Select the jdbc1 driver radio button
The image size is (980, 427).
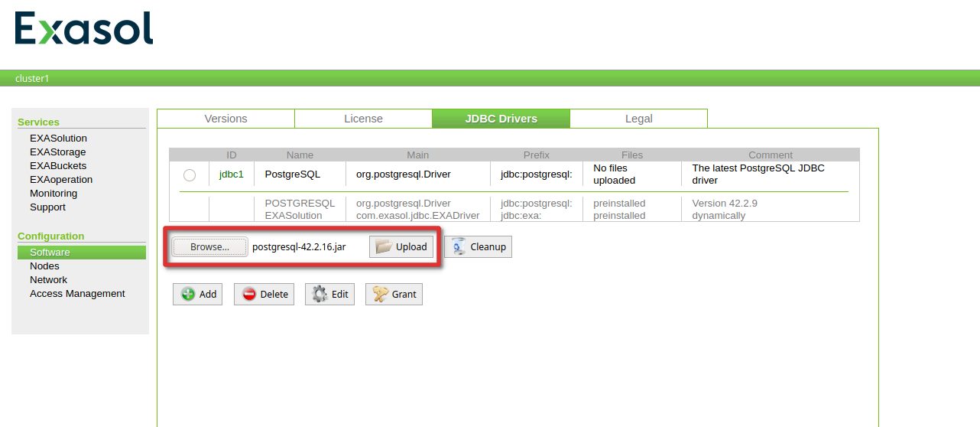(190, 175)
